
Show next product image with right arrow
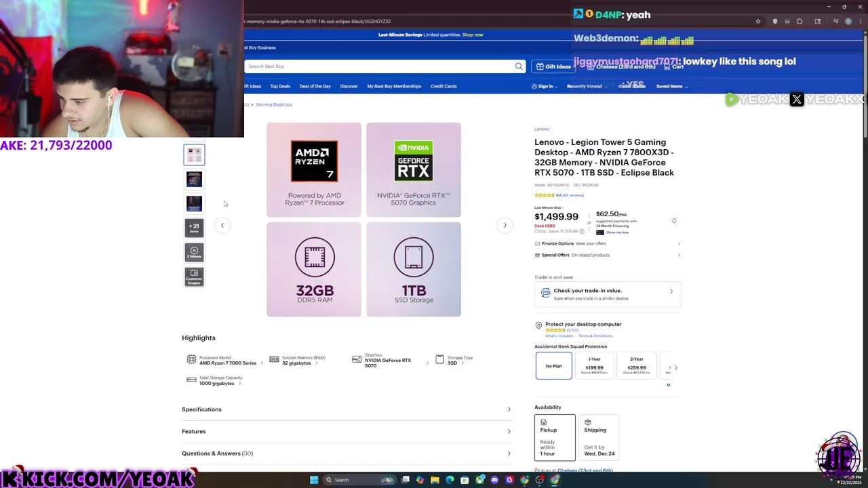pos(505,225)
